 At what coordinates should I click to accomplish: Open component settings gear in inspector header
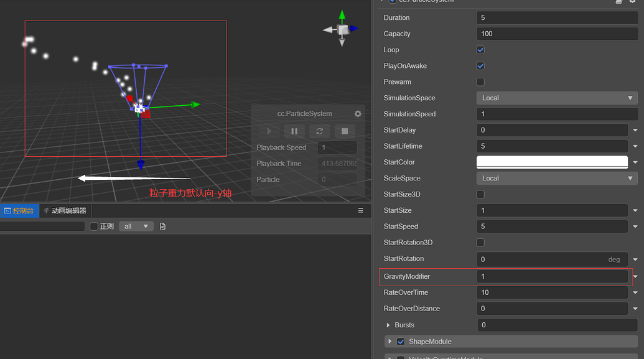633,1
